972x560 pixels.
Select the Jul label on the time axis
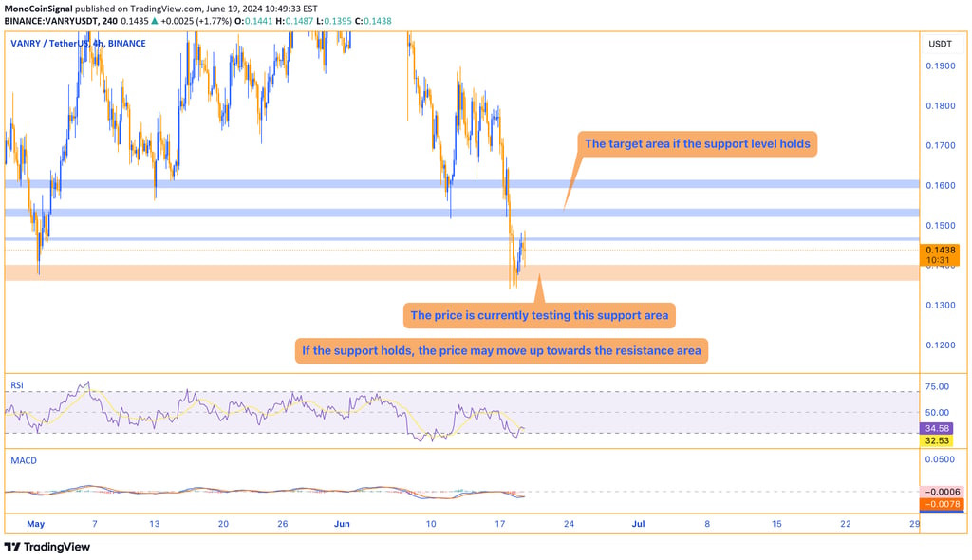click(638, 523)
